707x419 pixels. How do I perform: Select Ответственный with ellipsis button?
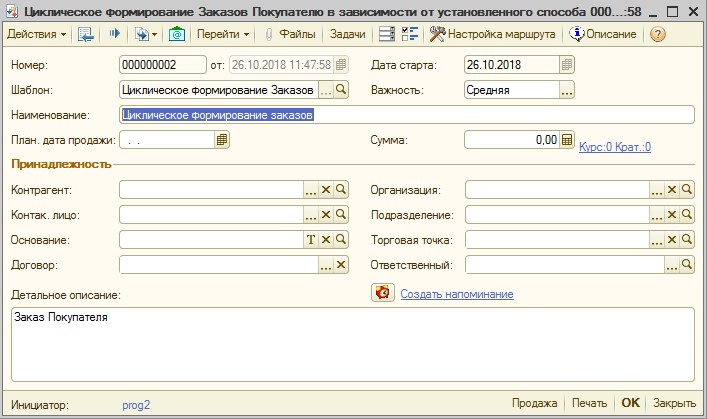coord(672,265)
